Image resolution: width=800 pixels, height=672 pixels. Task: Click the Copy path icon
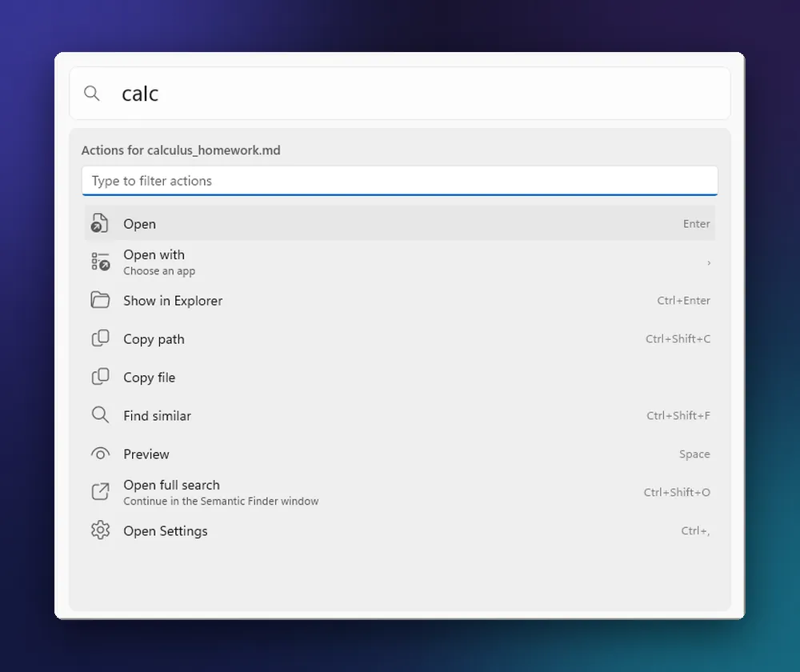100,338
